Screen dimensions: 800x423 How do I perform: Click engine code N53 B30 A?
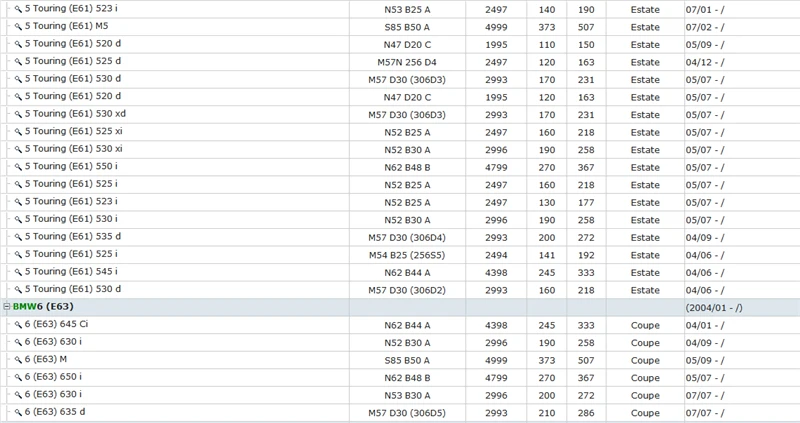[407, 395]
